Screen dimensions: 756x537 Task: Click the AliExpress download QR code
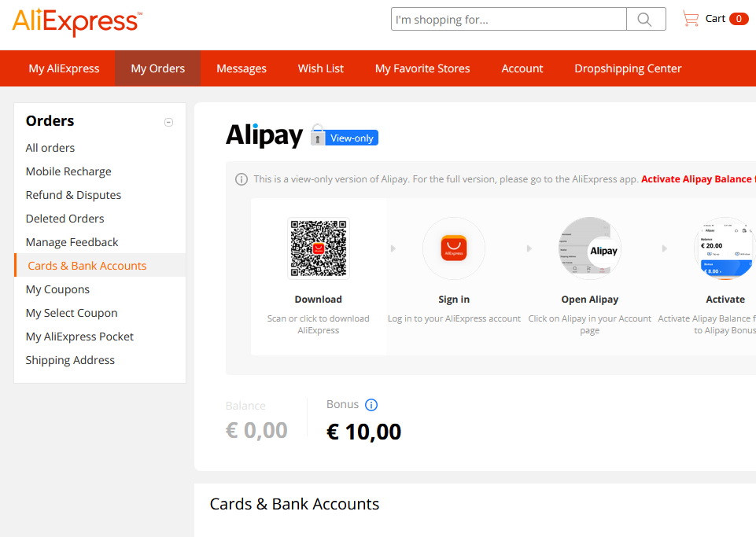[319, 248]
